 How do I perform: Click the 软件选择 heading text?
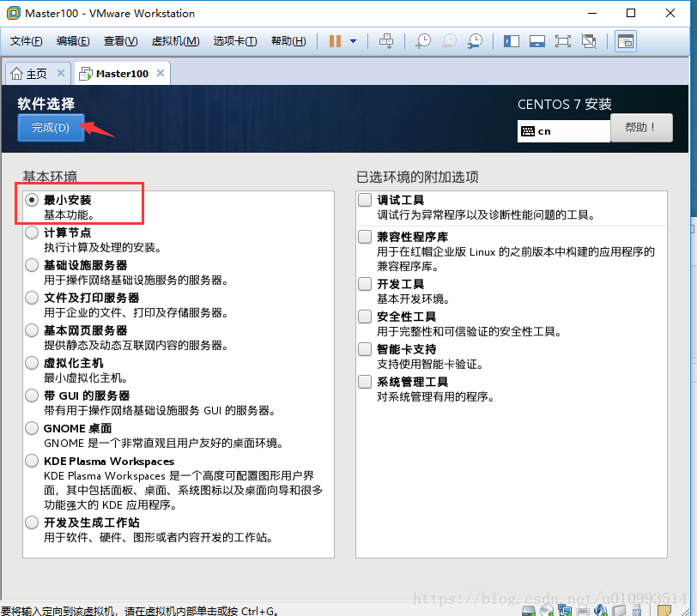click(x=45, y=104)
